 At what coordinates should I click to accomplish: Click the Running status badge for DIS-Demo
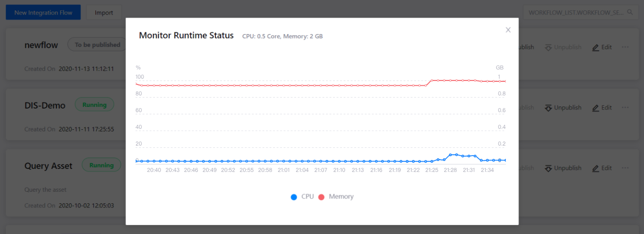click(94, 105)
